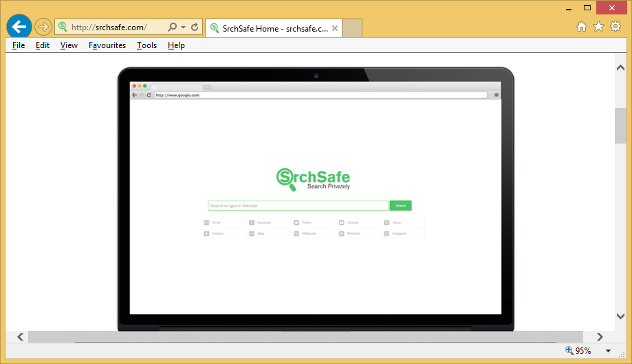Open the Favourites menu
Image resolution: width=632 pixels, height=364 pixels.
tap(107, 45)
